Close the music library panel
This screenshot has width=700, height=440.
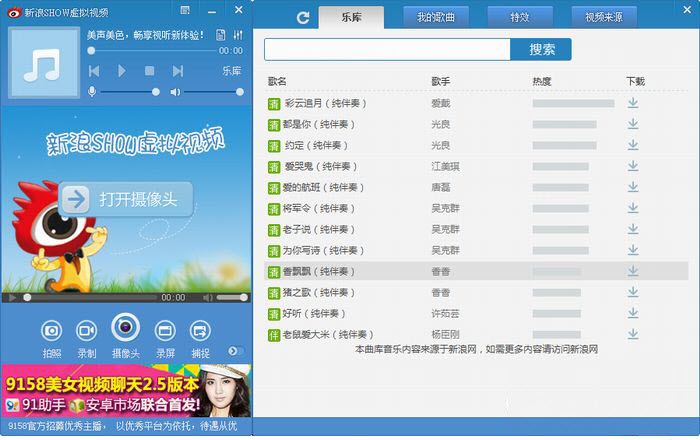point(687,9)
